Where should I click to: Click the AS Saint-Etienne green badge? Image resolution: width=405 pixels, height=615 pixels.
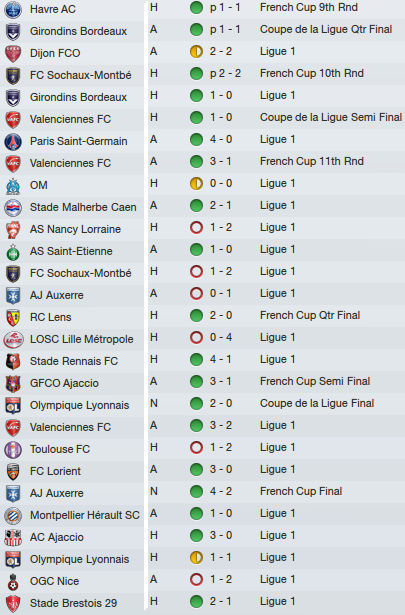click(x=13, y=251)
